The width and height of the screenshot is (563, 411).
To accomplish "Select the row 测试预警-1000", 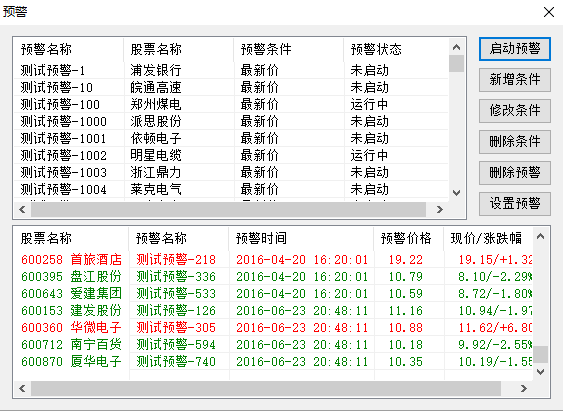I will pos(231,121).
